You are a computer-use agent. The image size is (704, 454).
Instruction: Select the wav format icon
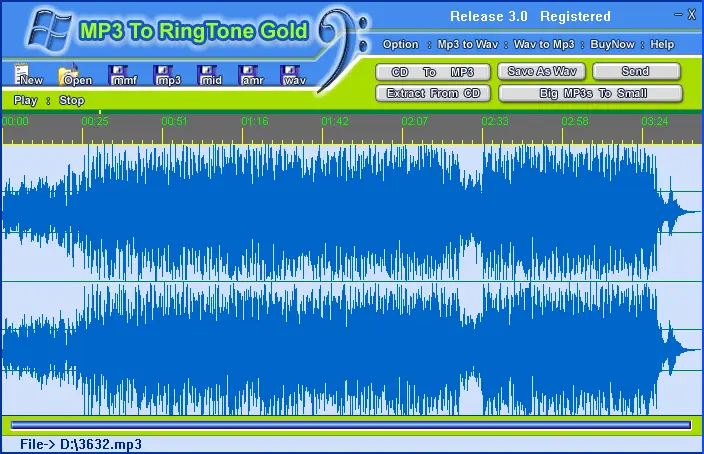(294, 75)
